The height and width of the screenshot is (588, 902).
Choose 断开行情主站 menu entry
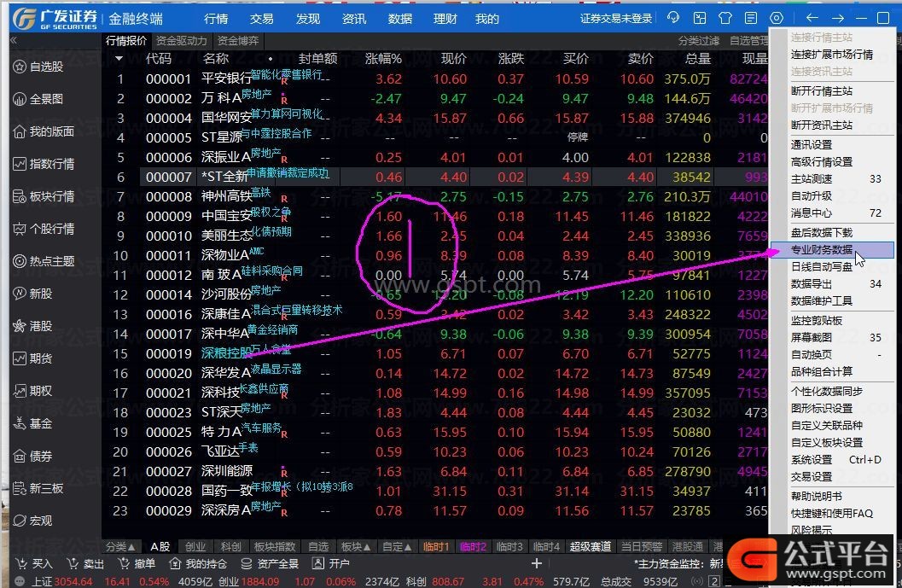pos(822,91)
